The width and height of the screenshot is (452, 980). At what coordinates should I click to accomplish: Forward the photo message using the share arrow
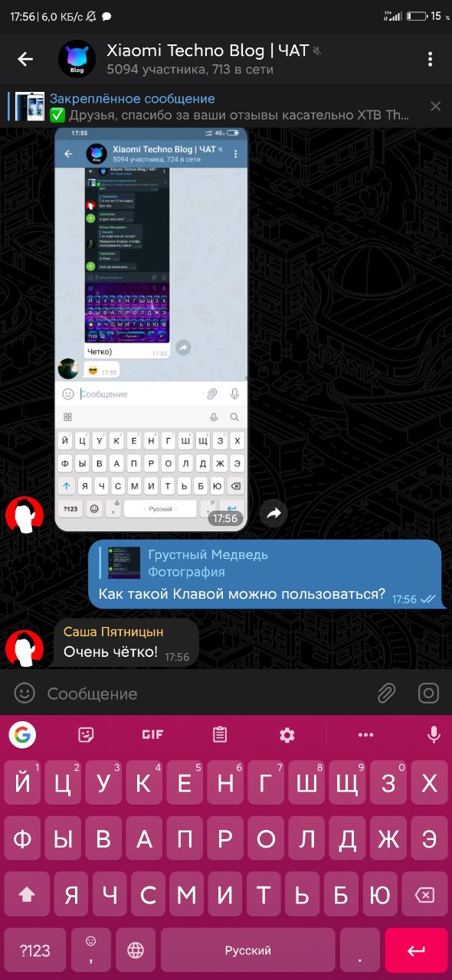[273, 514]
